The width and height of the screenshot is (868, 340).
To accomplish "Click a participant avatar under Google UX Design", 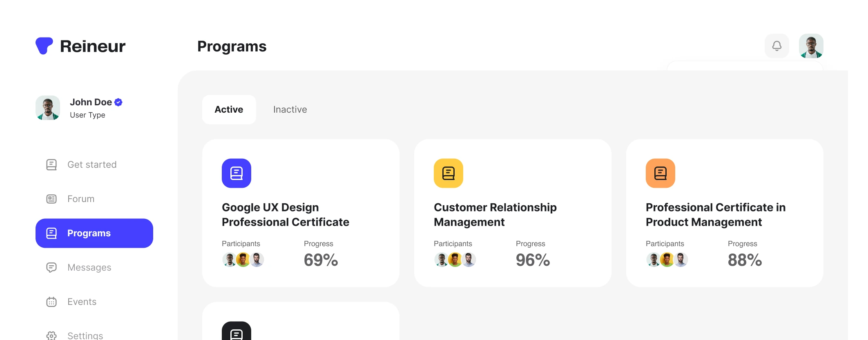I will [x=229, y=260].
